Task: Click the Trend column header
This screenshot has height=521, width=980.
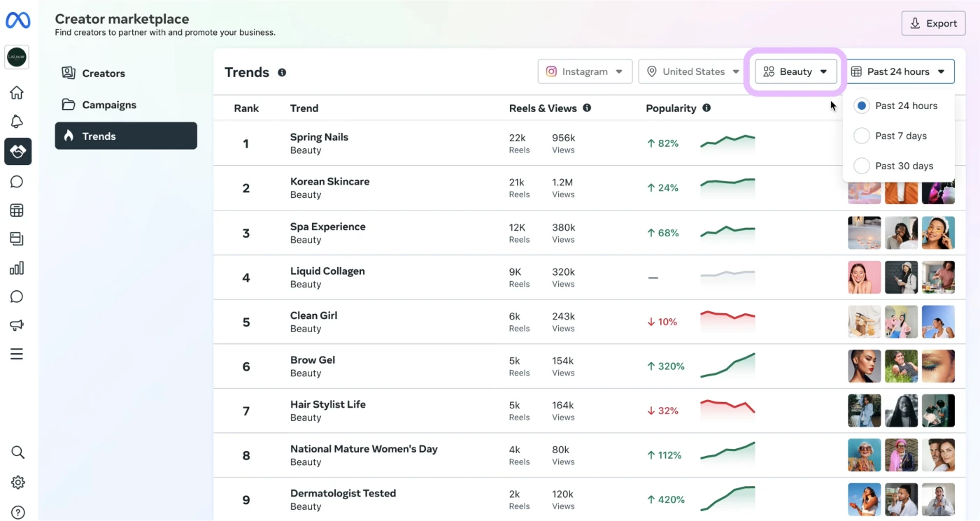Action: click(x=304, y=108)
